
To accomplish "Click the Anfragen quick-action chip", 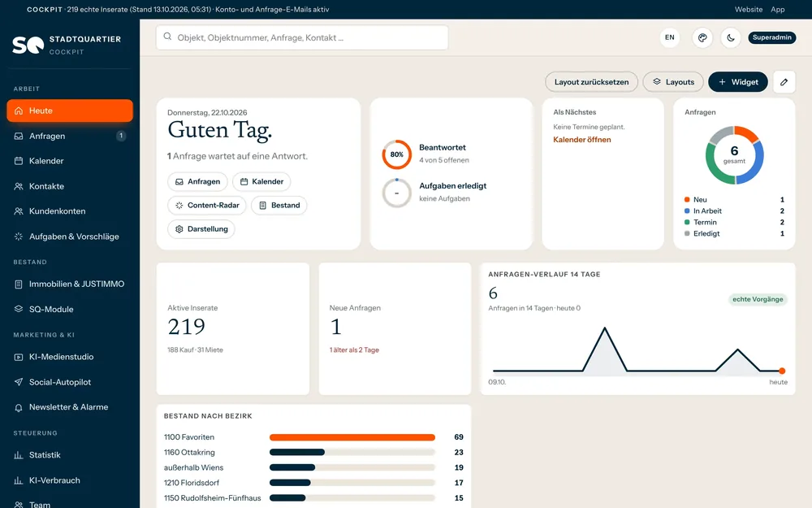I will click(198, 182).
